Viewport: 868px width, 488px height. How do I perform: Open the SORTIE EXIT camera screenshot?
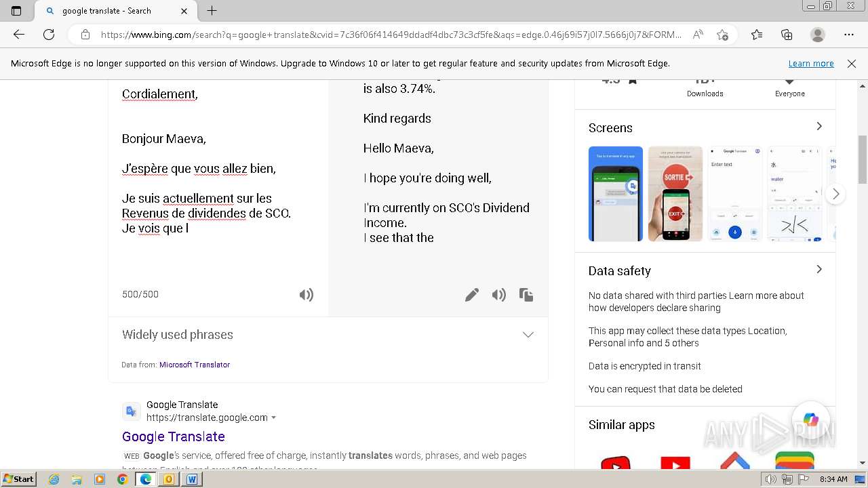[675, 194]
